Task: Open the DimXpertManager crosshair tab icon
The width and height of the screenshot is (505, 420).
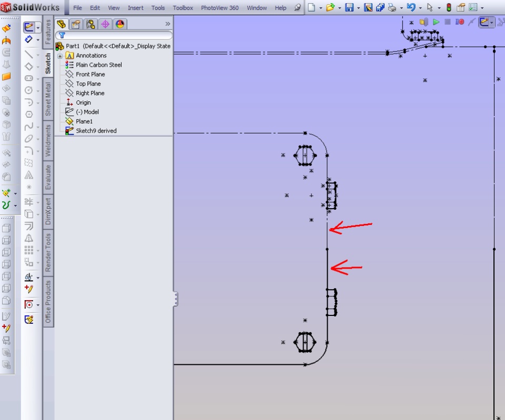Action: [x=105, y=24]
